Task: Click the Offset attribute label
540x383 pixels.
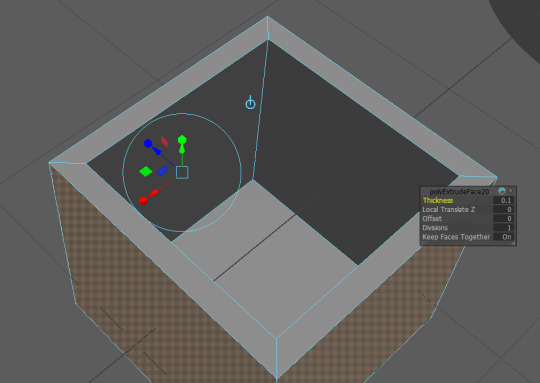Action: pyautogui.click(x=432, y=219)
